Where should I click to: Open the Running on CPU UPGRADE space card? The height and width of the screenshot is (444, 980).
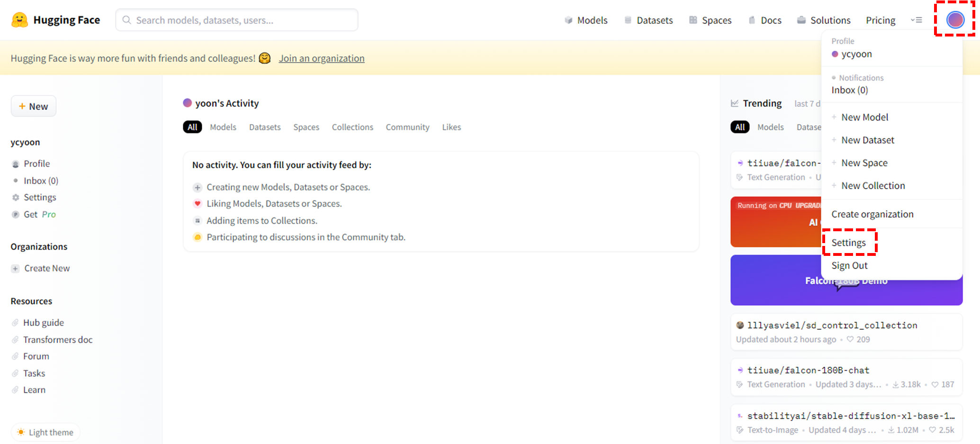point(776,222)
